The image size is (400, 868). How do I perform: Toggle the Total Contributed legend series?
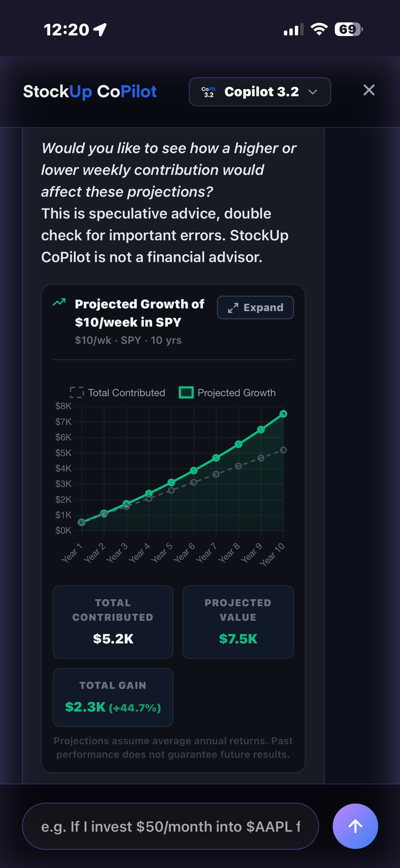tap(117, 393)
